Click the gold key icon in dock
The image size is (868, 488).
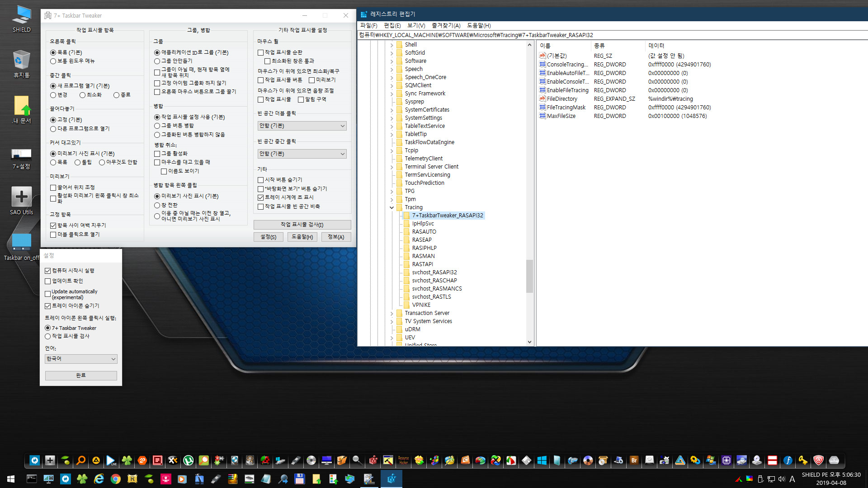803,460
